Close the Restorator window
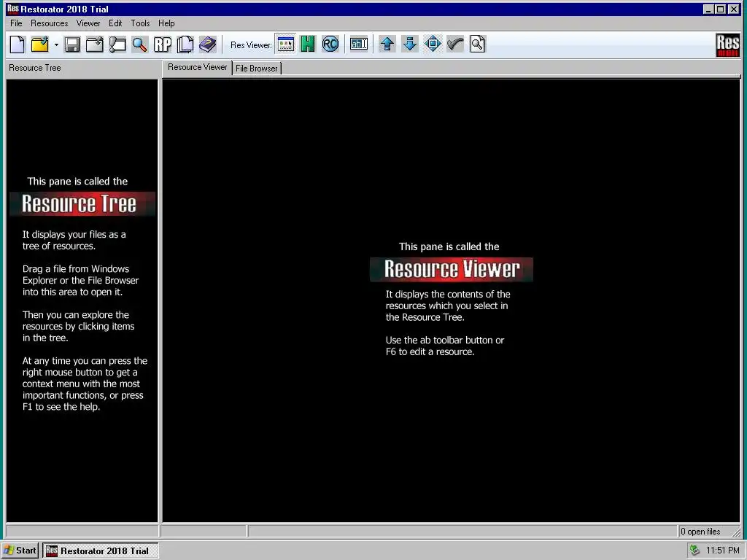This screenshot has height=560, width=747. point(734,9)
